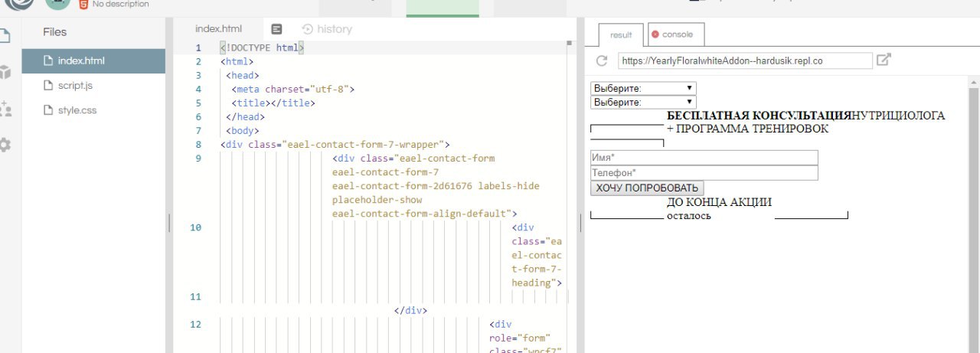Click the <title></title> code line
Viewport: 980px width, 353px height.
click(273, 103)
